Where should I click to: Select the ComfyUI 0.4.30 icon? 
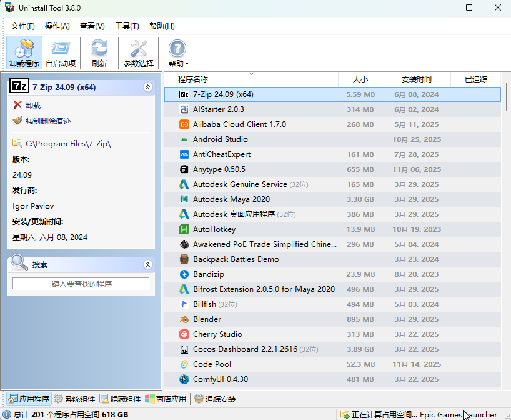(184, 379)
